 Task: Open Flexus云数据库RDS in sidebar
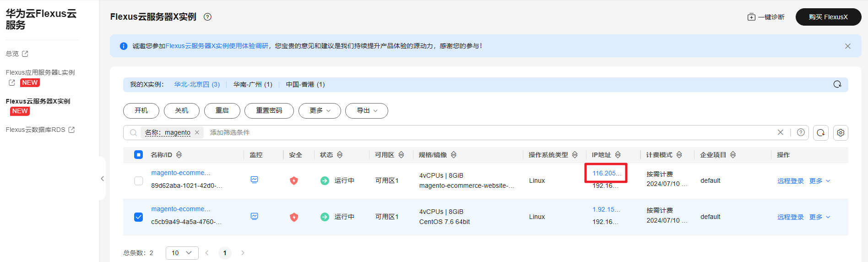point(40,130)
